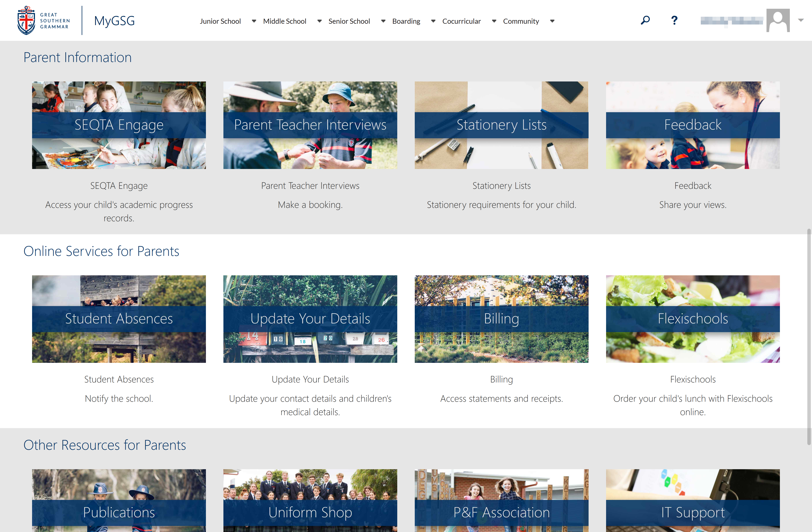The image size is (812, 532).
Task: Open the P&F Association tile image
Action: [501, 501]
